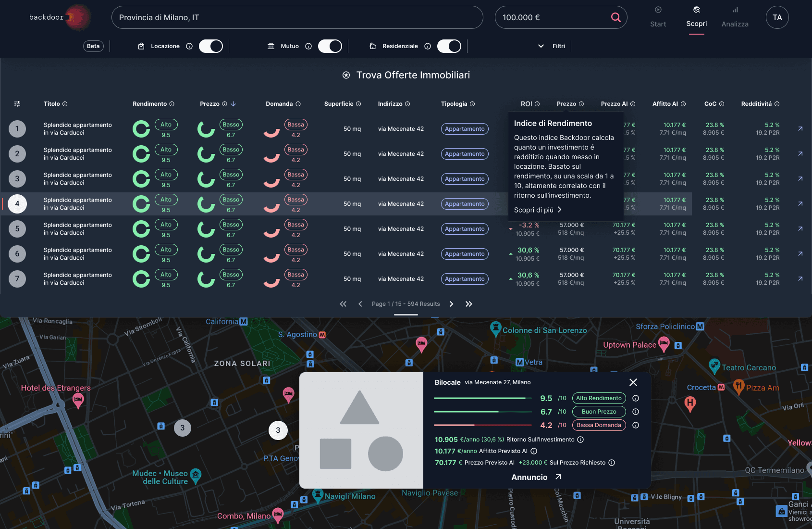
Task: Close the Bilocale property card
Action: [x=633, y=382]
